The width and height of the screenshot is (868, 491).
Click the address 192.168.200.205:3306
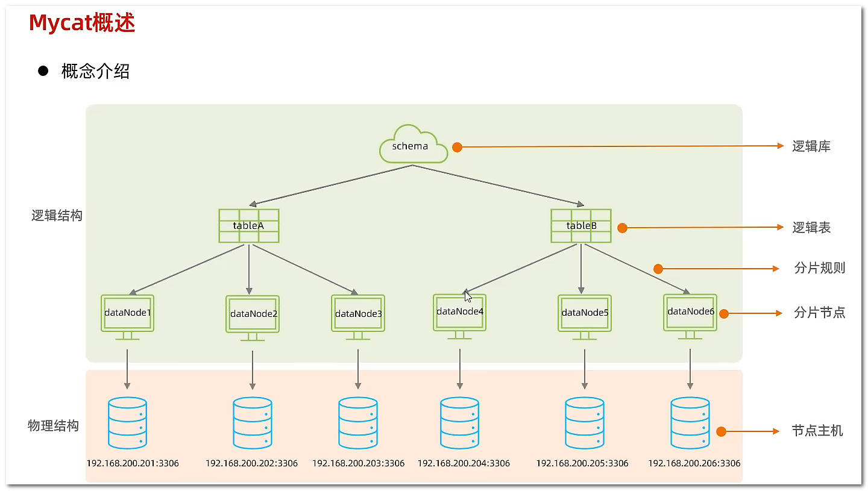click(x=582, y=463)
